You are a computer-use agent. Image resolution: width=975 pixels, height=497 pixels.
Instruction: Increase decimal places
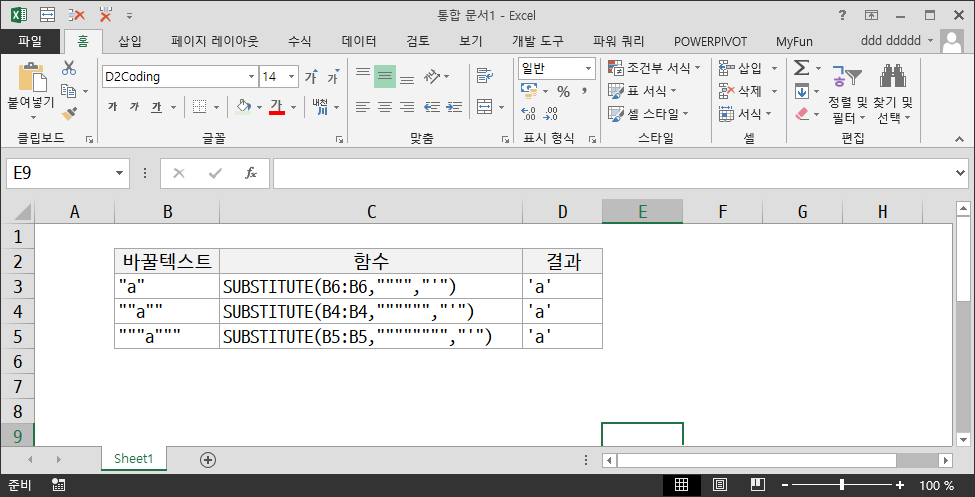[529, 114]
